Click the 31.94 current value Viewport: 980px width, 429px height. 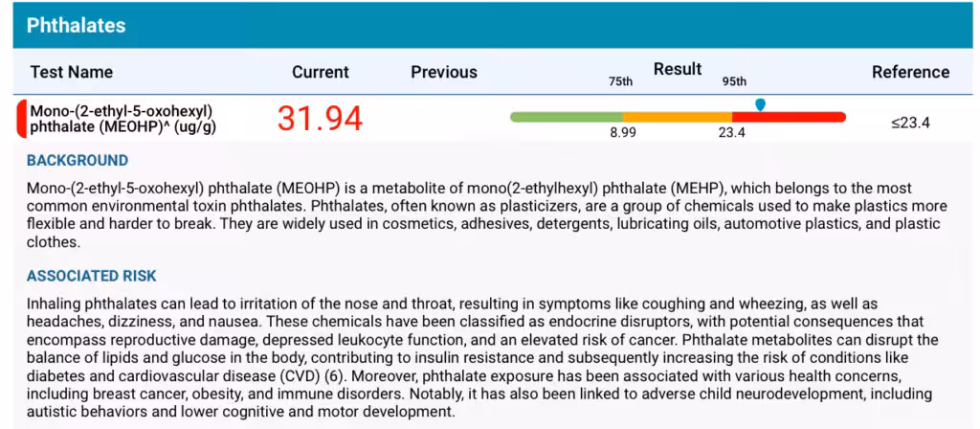[320, 118]
